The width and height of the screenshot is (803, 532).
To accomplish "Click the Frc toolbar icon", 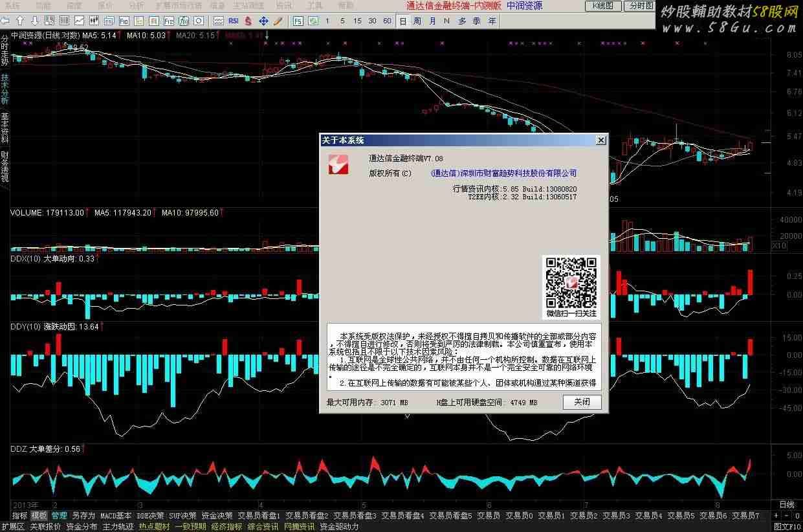I will (x=169, y=21).
